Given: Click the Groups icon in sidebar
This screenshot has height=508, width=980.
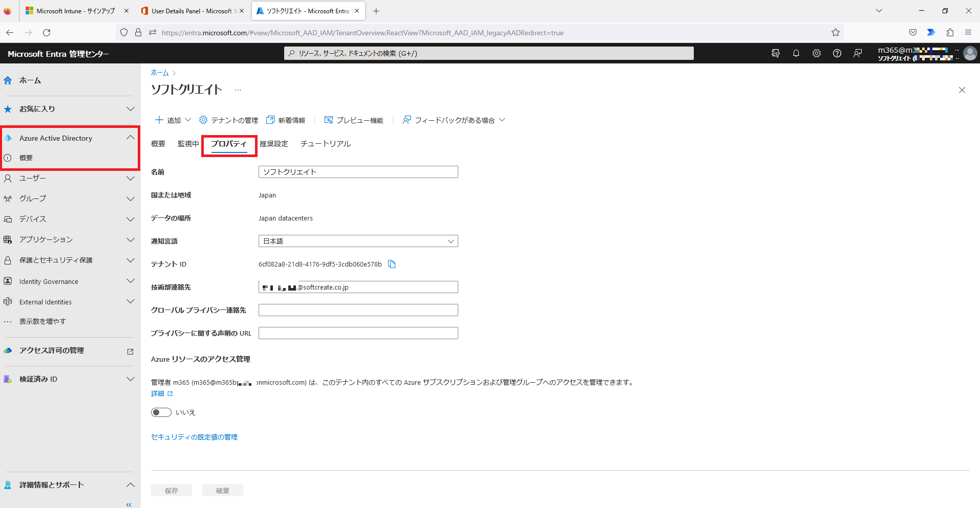Looking at the screenshot, I should (8, 198).
